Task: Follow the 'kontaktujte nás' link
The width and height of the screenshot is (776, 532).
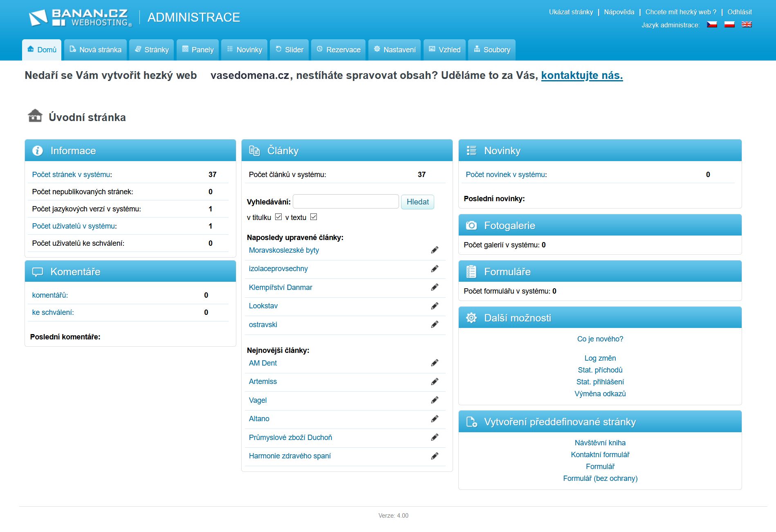Action: tap(582, 75)
